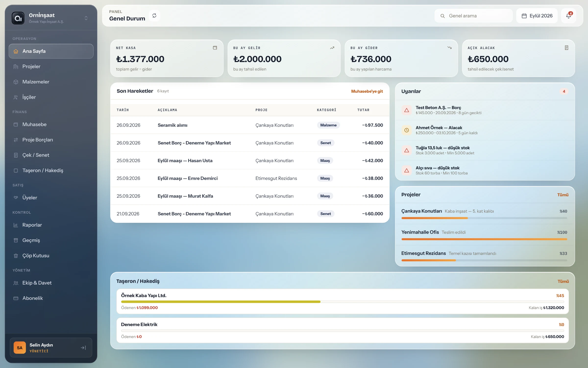This screenshot has height=368, width=588.
Task: Select the Seramik alımı transaction row
Action: (x=250, y=125)
